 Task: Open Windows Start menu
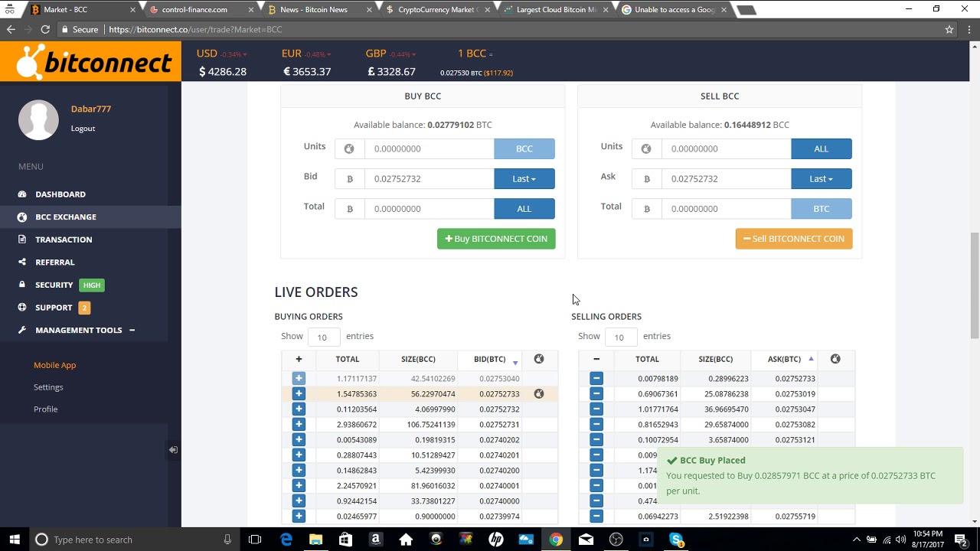pyautogui.click(x=15, y=540)
